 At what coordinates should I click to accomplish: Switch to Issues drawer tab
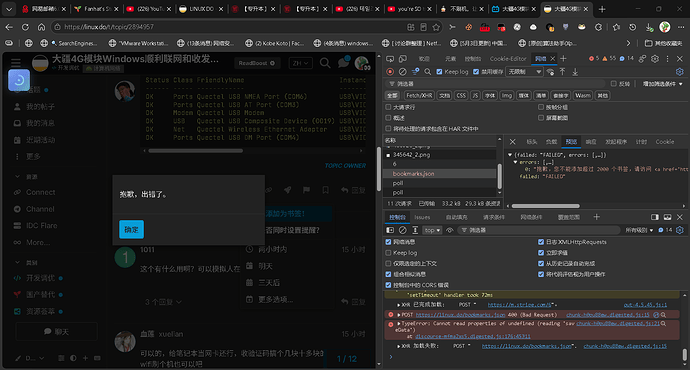pyautogui.click(x=422, y=217)
